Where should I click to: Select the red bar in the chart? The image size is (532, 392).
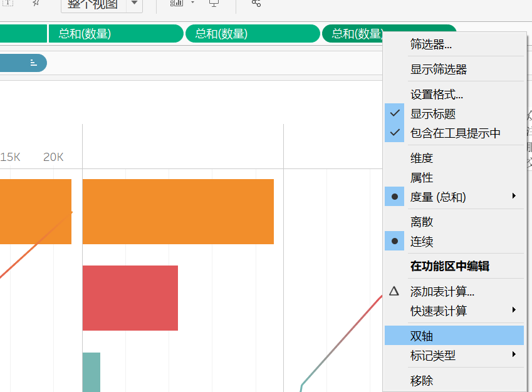point(130,298)
